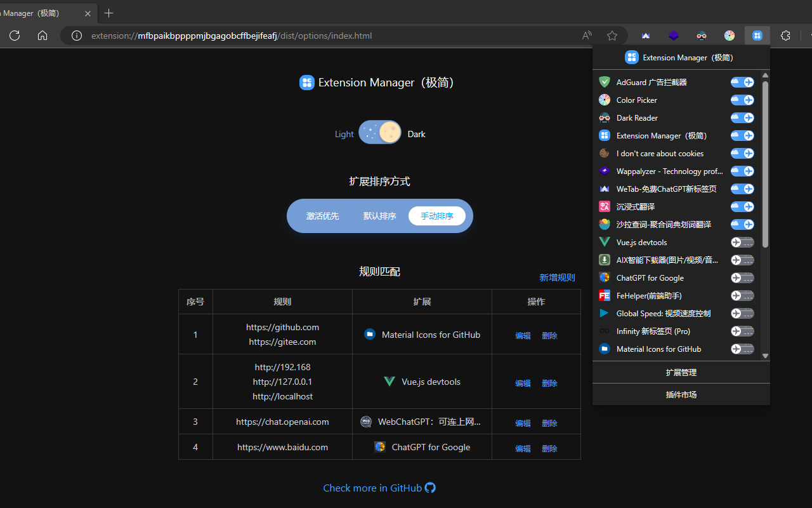The width and height of the screenshot is (812, 508).
Task: Open the Color Picker extension in browser toolbar
Action: [730, 36]
